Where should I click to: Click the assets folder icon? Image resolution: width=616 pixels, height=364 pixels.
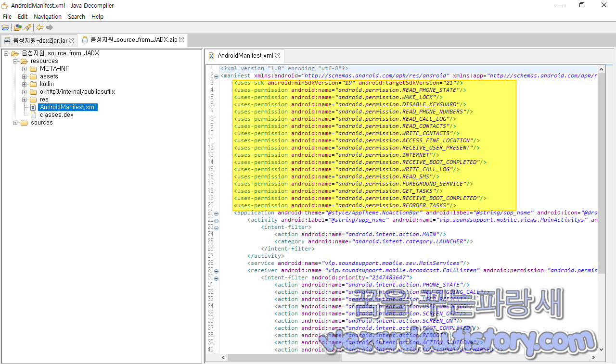33,76
